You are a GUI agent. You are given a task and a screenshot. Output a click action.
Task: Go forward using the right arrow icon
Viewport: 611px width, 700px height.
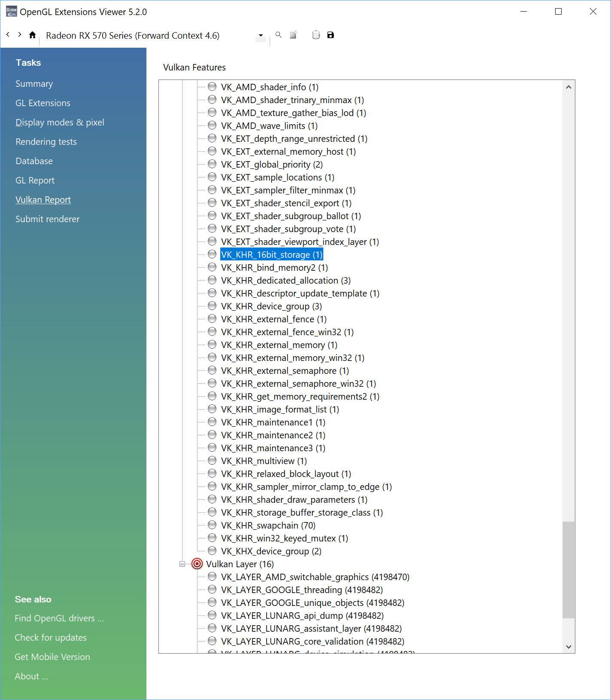pyautogui.click(x=19, y=34)
